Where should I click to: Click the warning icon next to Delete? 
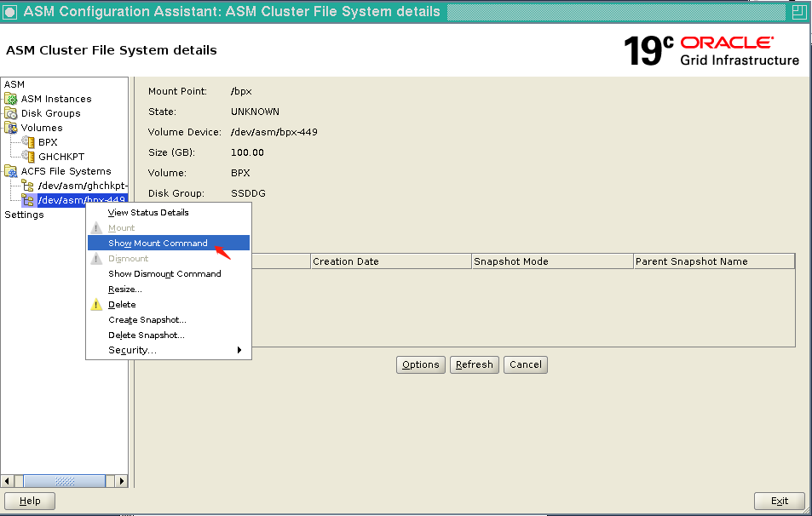pos(97,304)
